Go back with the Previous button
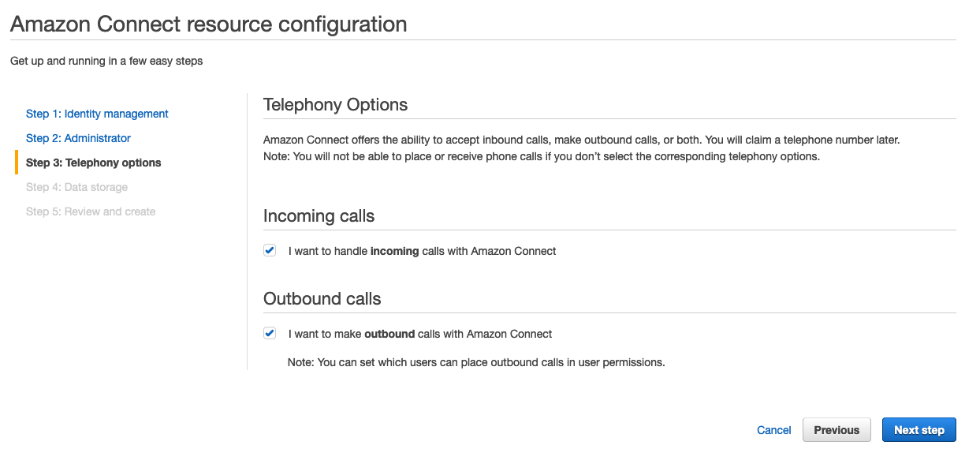 tap(837, 430)
